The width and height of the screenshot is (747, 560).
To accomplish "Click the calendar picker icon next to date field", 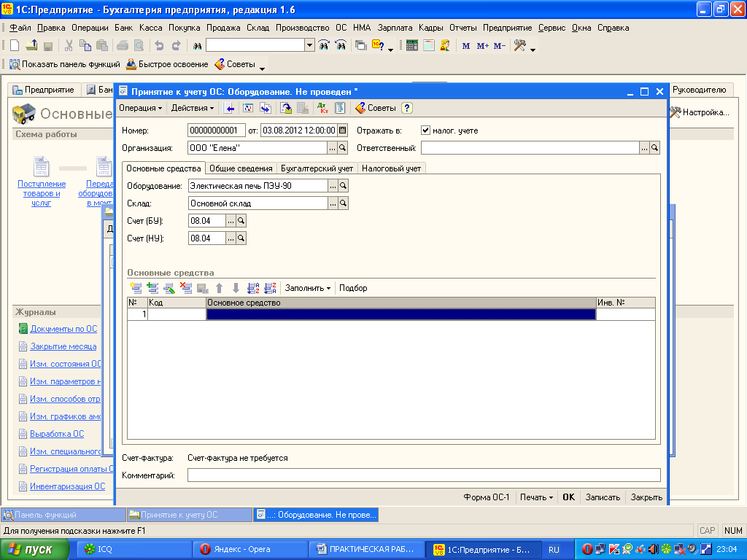I will (343, 131).
